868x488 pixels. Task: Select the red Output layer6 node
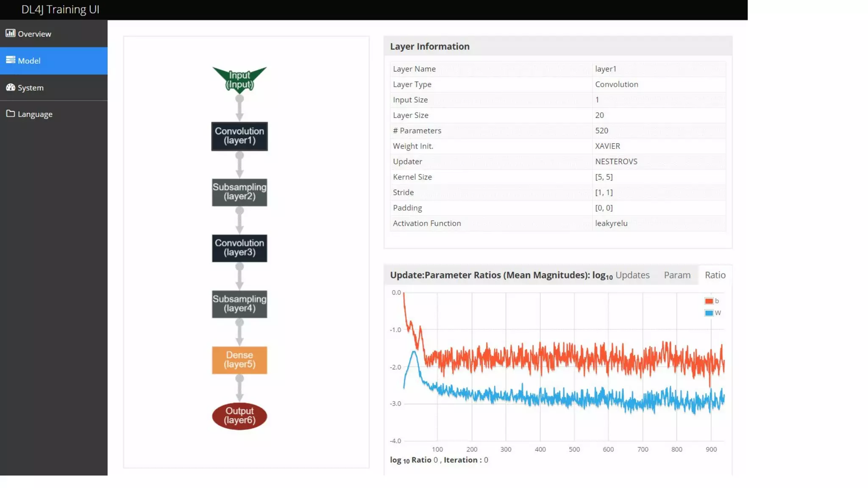[239, 416]
